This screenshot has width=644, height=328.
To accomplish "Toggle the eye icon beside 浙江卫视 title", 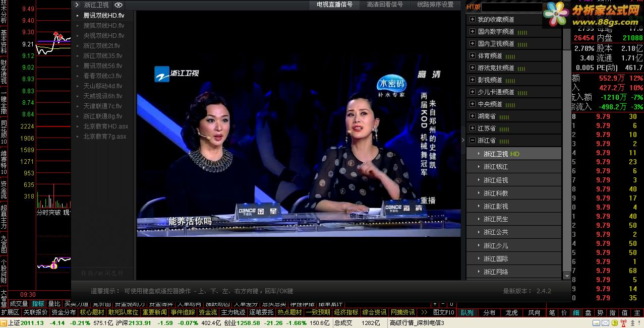I will click(119, 5).
